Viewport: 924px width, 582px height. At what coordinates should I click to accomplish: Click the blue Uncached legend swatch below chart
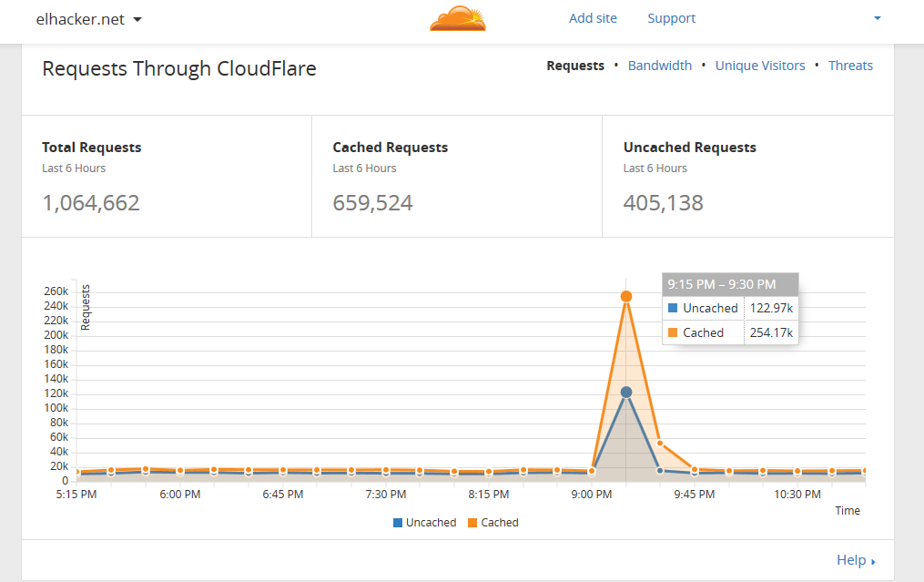pyautogui.click(x=398, y=523)
